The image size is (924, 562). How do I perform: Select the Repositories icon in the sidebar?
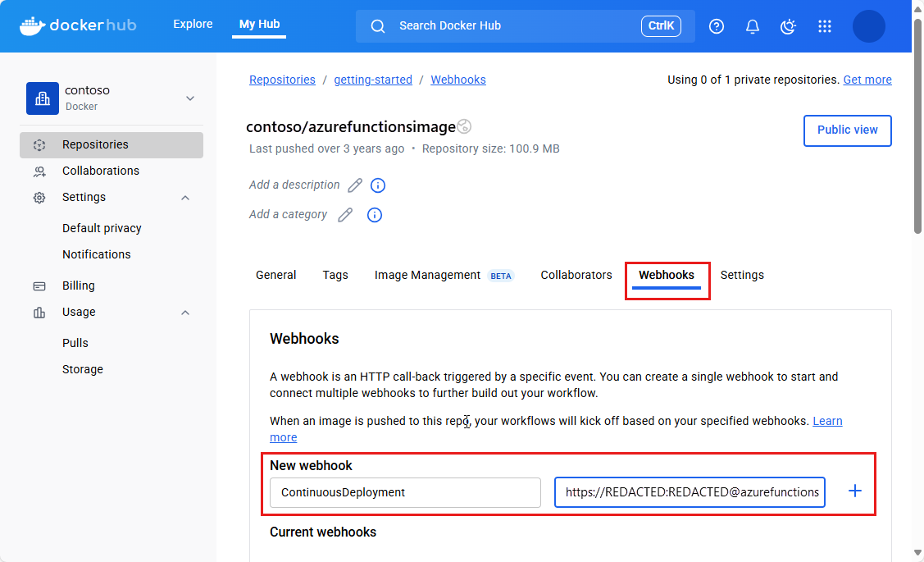tap(39, 144)
